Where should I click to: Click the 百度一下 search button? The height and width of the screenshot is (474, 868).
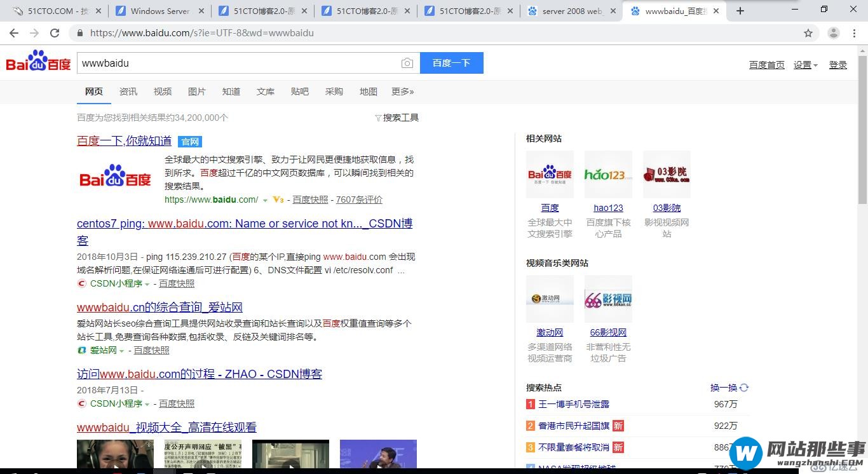click(452, 63)
